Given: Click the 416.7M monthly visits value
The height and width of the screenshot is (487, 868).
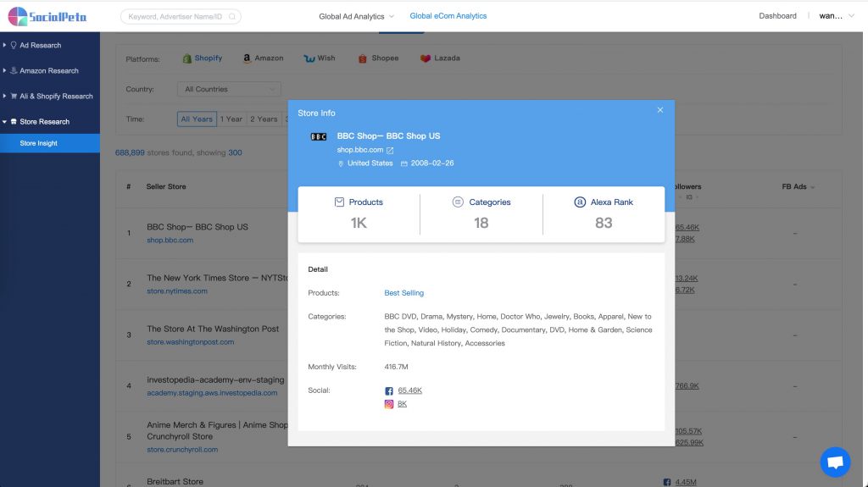Looking at the screenshot, I should click(x=397, y=367).
